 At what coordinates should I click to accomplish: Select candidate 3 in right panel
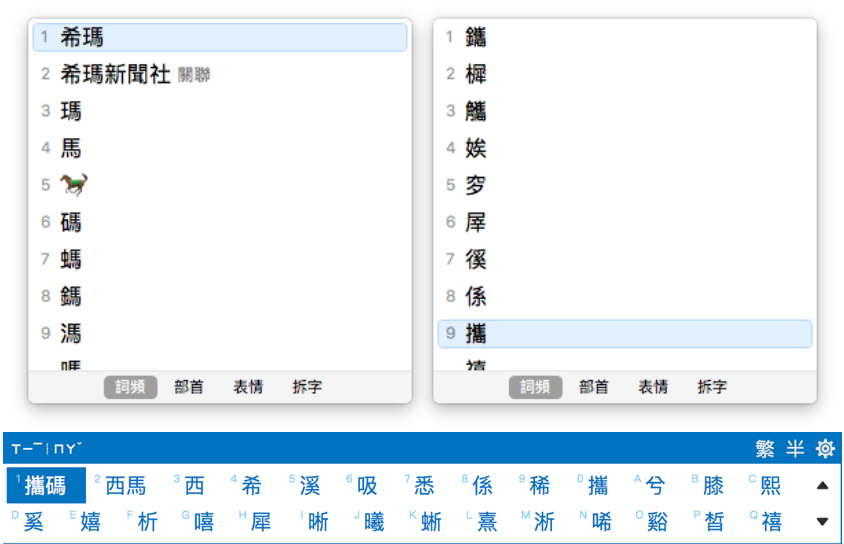click(x=624, y=111)
